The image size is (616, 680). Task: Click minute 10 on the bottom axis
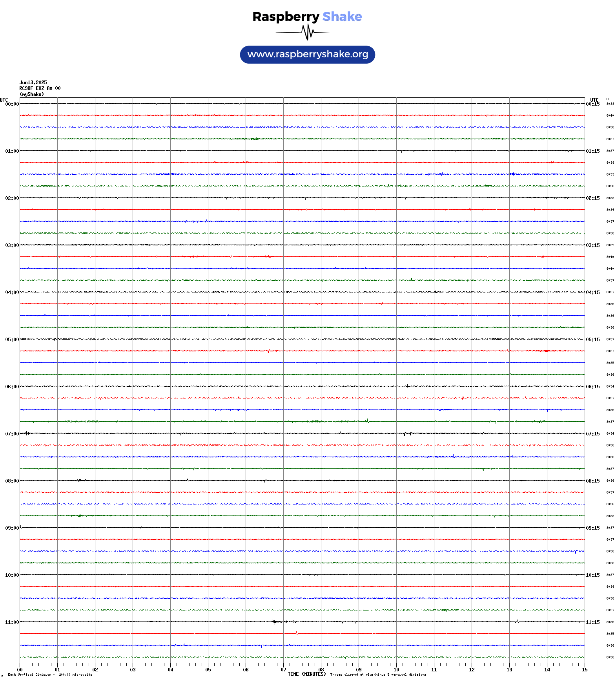[x=396, y=670]
